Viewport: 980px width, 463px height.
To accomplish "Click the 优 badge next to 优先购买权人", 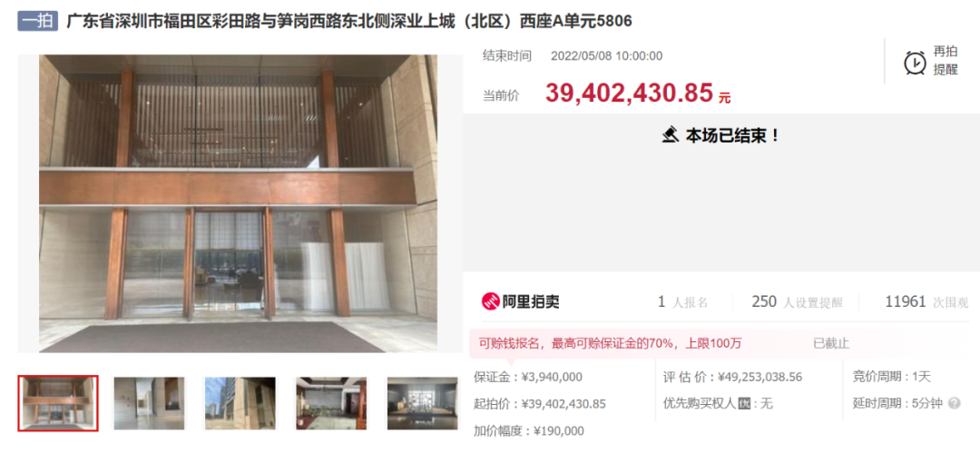I will click(x=744, y=404).
